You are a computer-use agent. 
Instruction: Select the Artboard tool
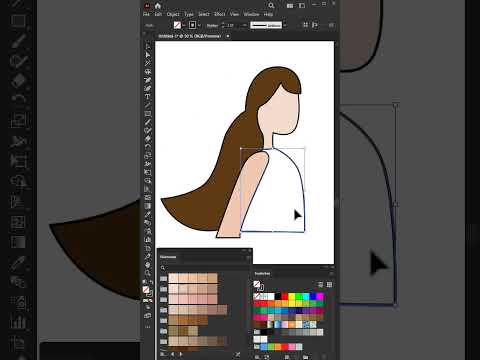(148, 248)
